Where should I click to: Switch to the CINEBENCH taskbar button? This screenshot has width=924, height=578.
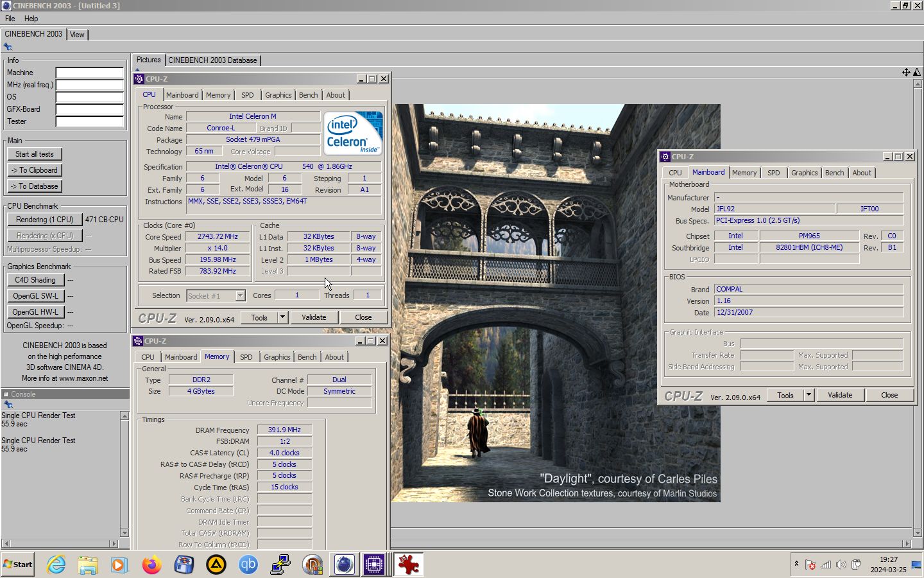tap(345, 565)
